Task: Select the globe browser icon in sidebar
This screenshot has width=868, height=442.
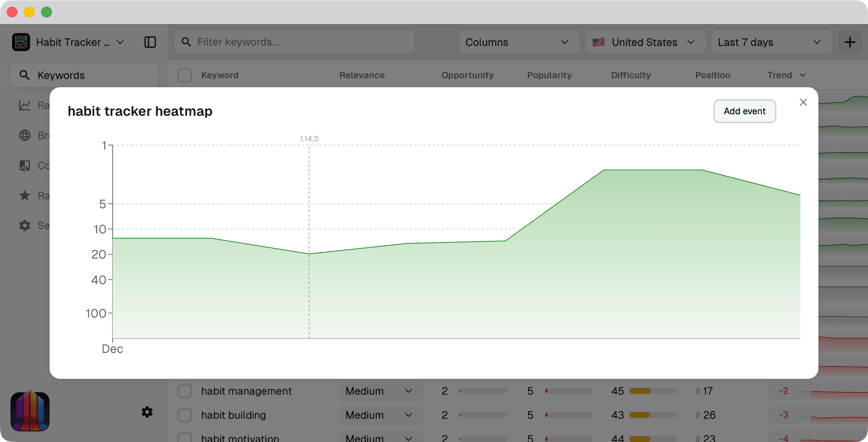Action: click(x=25, y=135)
